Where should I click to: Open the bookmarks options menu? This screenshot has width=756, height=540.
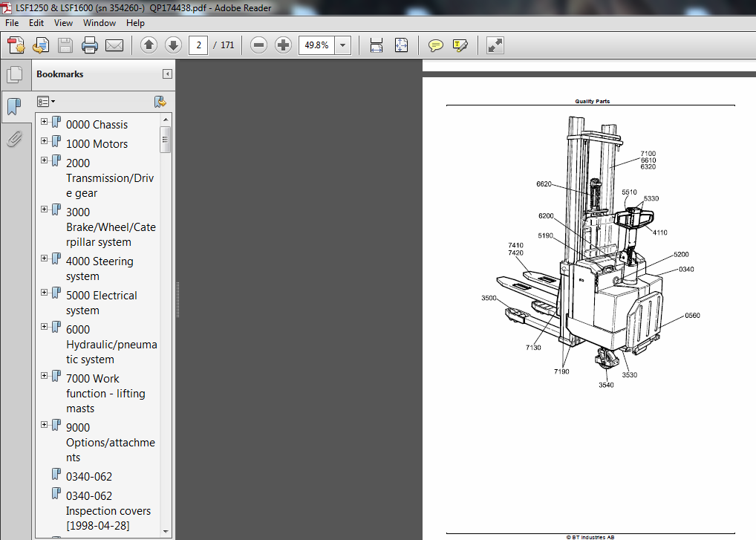(46, 102)
